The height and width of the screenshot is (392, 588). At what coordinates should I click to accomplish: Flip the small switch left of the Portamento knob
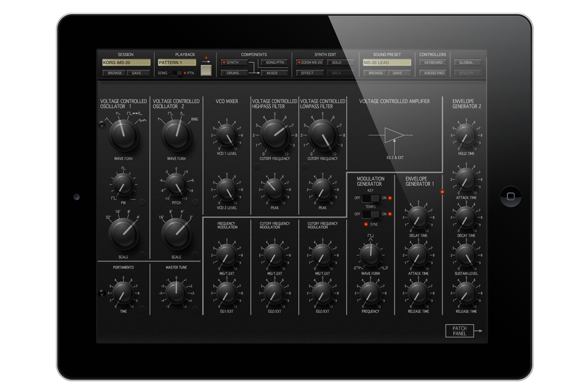pos(102,294)
